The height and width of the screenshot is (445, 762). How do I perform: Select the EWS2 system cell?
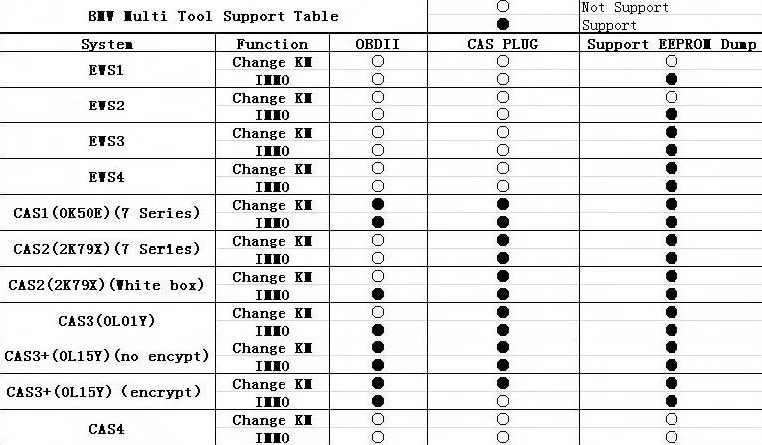[107, 105]
